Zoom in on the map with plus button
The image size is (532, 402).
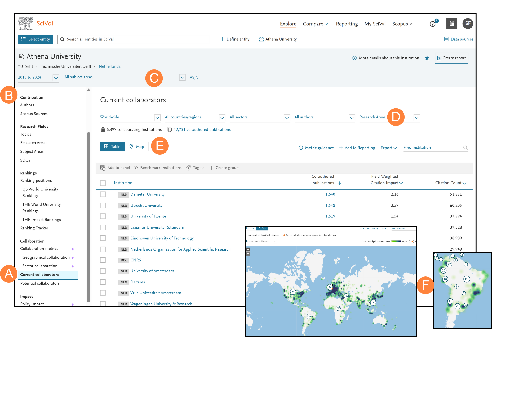point(248,250)
